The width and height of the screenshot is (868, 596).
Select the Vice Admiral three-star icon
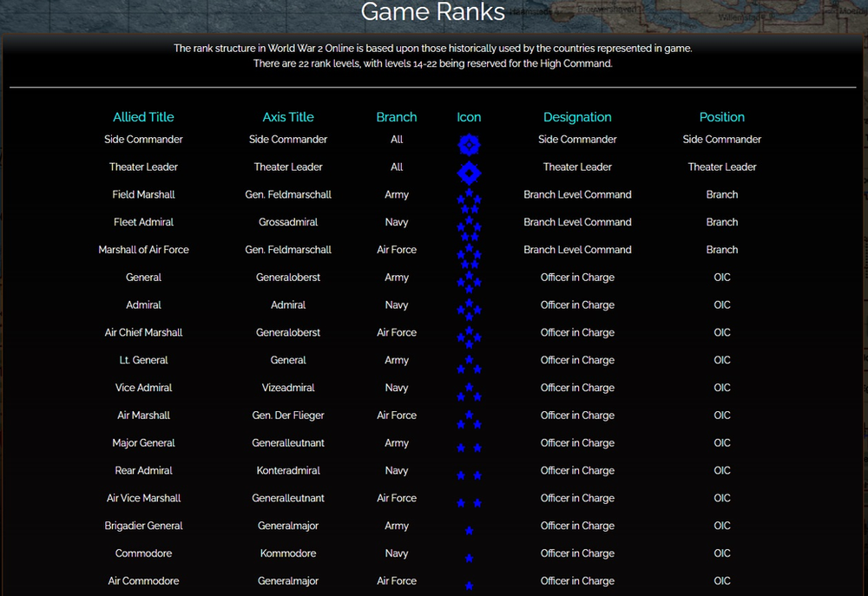coord(469,392)
